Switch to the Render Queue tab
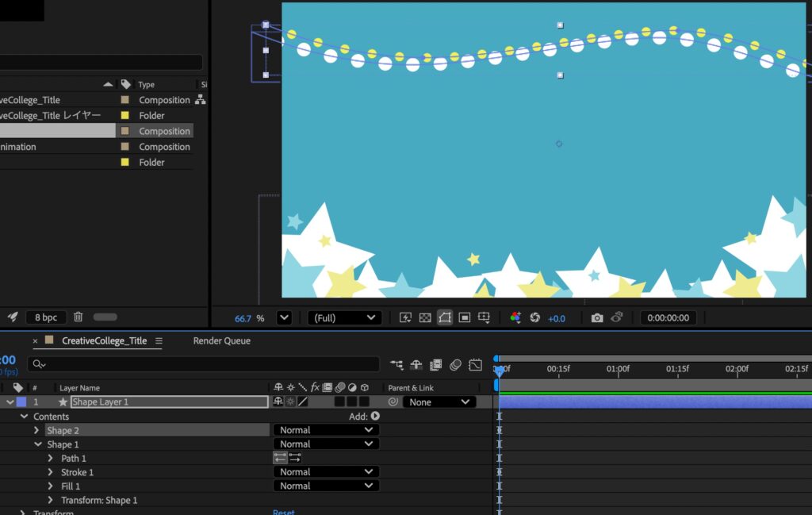This screenshot has height=515, width=812. pyautogui.click(x=221, y=340)
